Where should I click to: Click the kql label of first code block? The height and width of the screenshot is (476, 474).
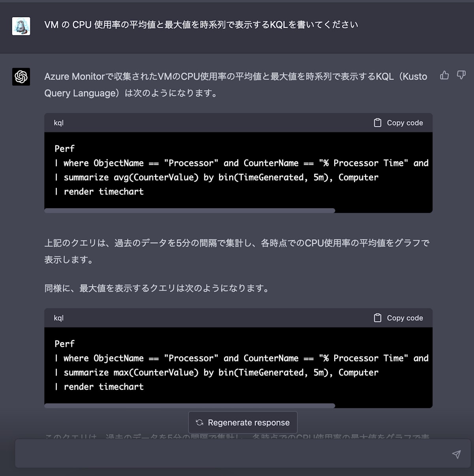click(58, 123)
